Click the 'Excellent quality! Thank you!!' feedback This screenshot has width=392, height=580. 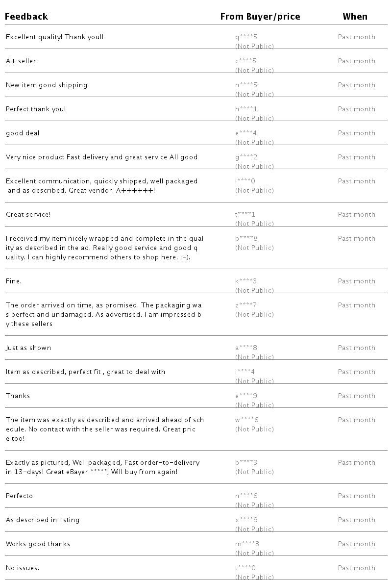click(x=55, y=37)
